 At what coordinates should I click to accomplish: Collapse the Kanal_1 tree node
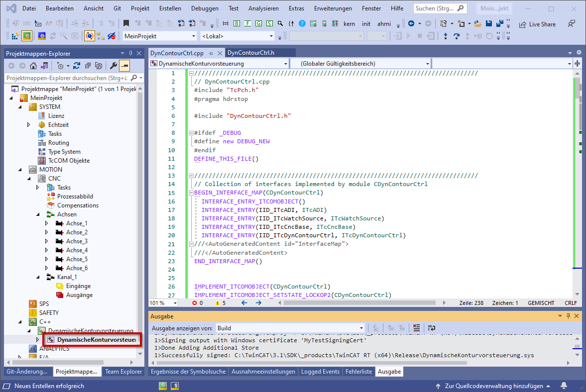coord(38,277)
